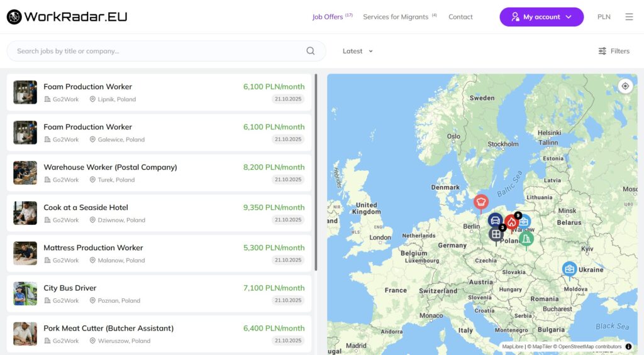Open the PLN currency selector
Image resolution: width=644 pixels, height=355 pixels.
(x=604, y=17)
